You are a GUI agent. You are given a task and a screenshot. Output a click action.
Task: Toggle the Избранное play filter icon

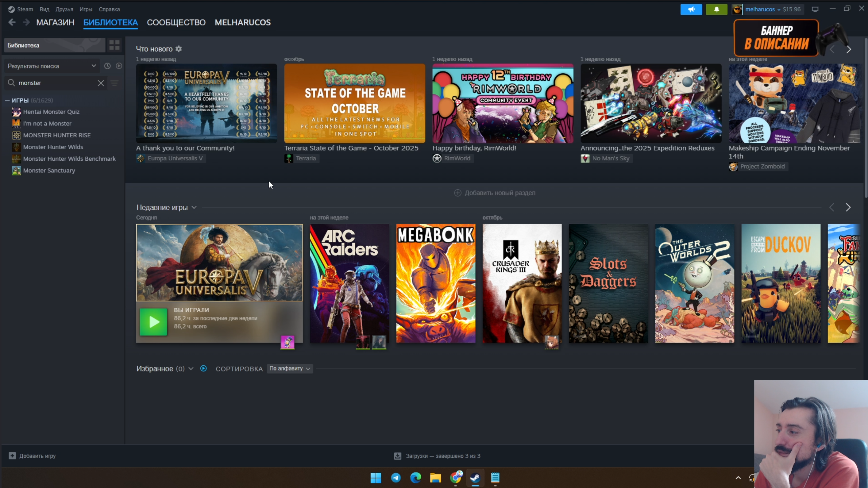203,368
